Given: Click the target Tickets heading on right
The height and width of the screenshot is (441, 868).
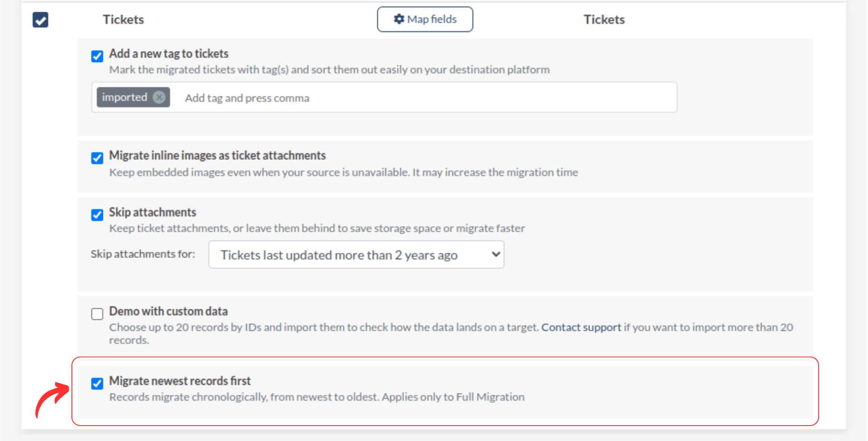Looking at the screenshot, I should [604, 19].
